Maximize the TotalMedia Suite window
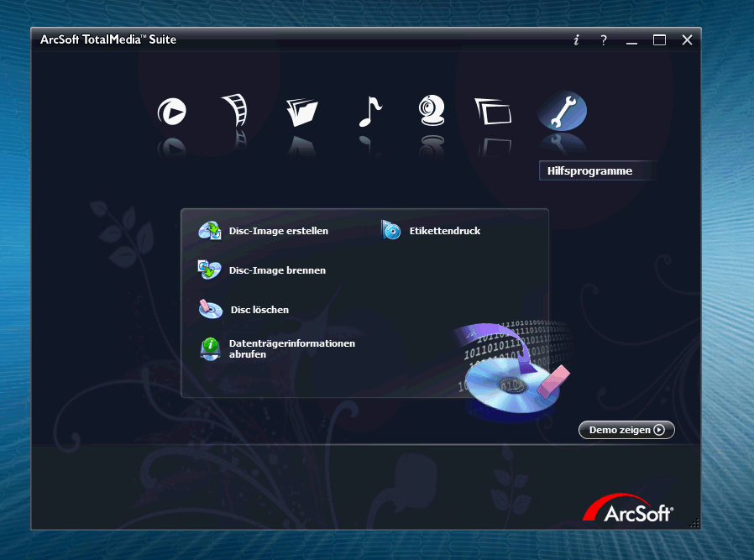Image resolution: width=754 pixels, height=560 pixels. (x=659, y=40)
